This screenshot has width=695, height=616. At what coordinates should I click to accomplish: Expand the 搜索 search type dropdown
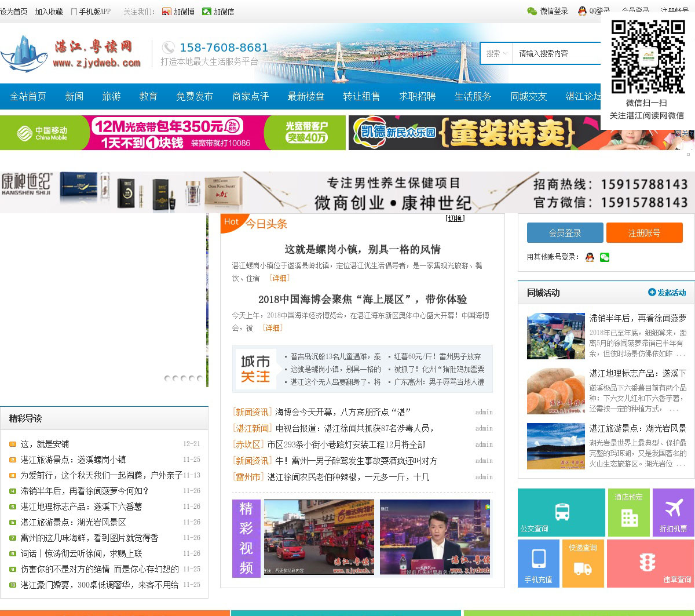click(x=496, y=53)
